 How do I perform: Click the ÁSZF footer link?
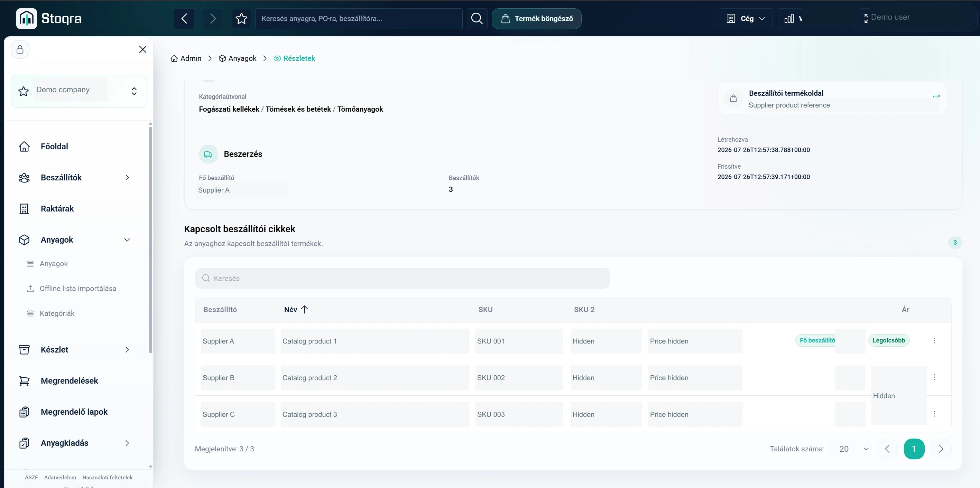click(x=31, y=477)
